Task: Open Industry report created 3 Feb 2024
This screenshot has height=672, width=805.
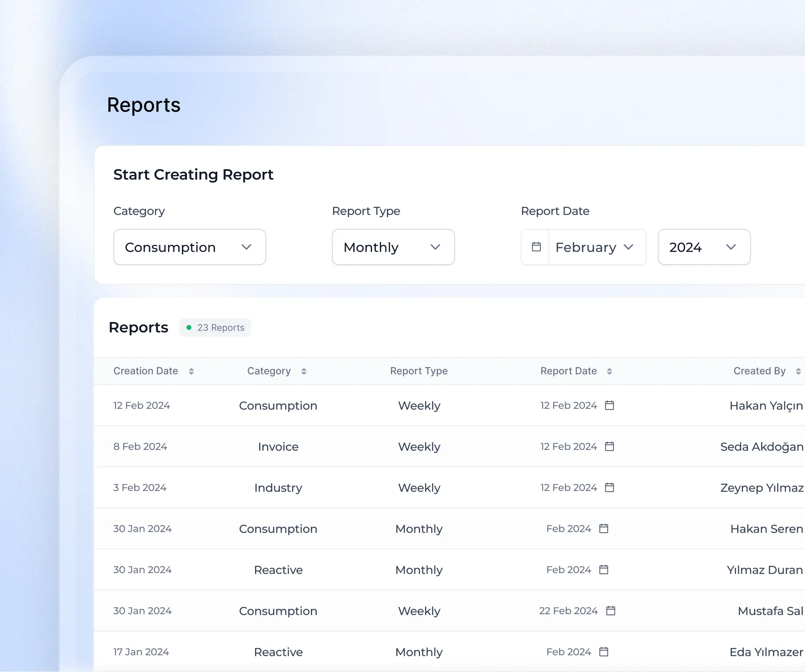Action: [278, 488]
